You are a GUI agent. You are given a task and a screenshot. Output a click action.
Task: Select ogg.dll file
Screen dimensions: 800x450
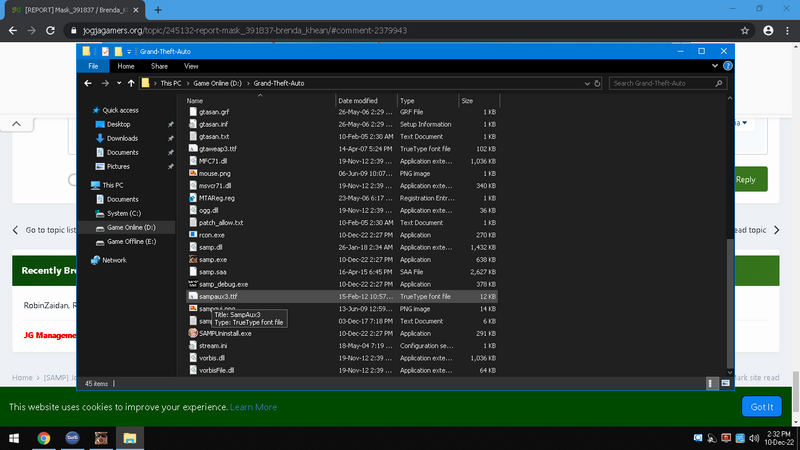tap(209, 210)
